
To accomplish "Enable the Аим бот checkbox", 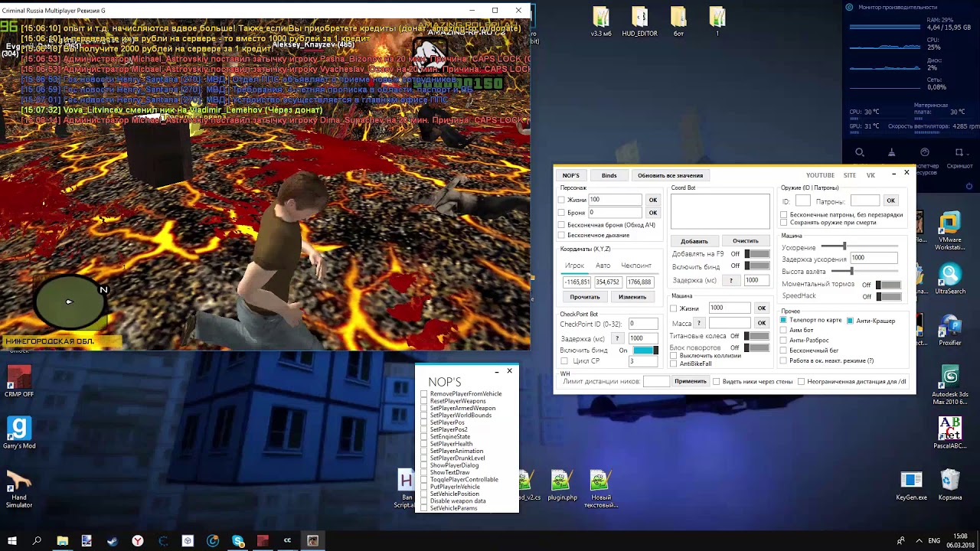I will 783,331.
